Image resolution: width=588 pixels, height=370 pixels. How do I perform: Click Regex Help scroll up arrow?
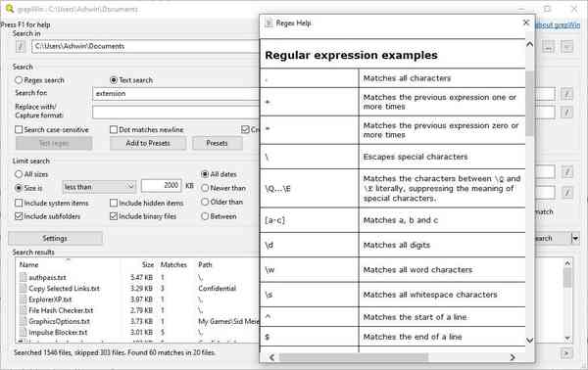[x=529, y=45]
